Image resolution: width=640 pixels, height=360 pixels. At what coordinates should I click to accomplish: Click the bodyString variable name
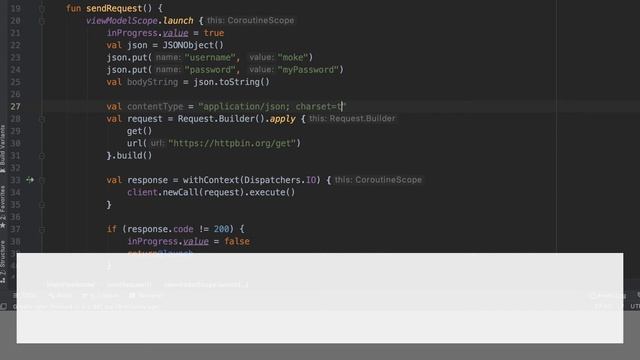pyautogui.click(x=152, y=82)
